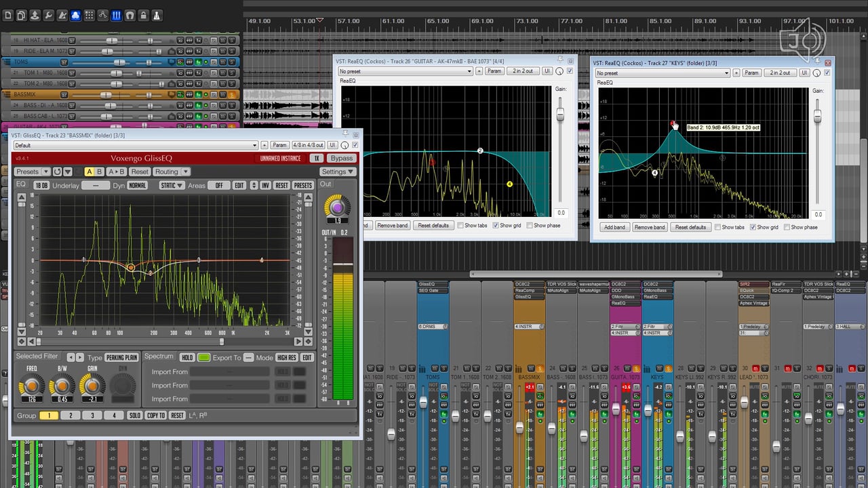Open the STATIC mode dropdown in GlissEQ

tap(172, 185)
